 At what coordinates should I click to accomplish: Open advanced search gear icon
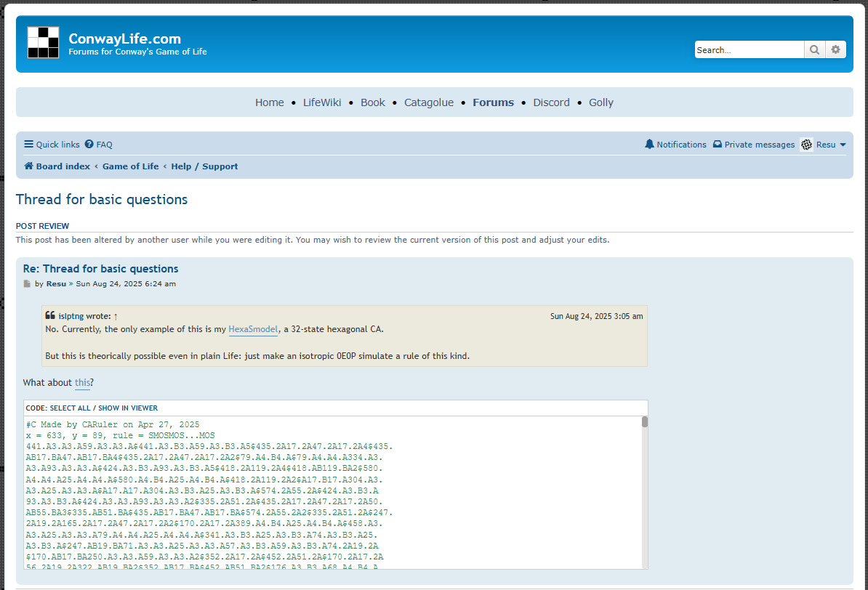pyautogui.click(x=835, y=50)
